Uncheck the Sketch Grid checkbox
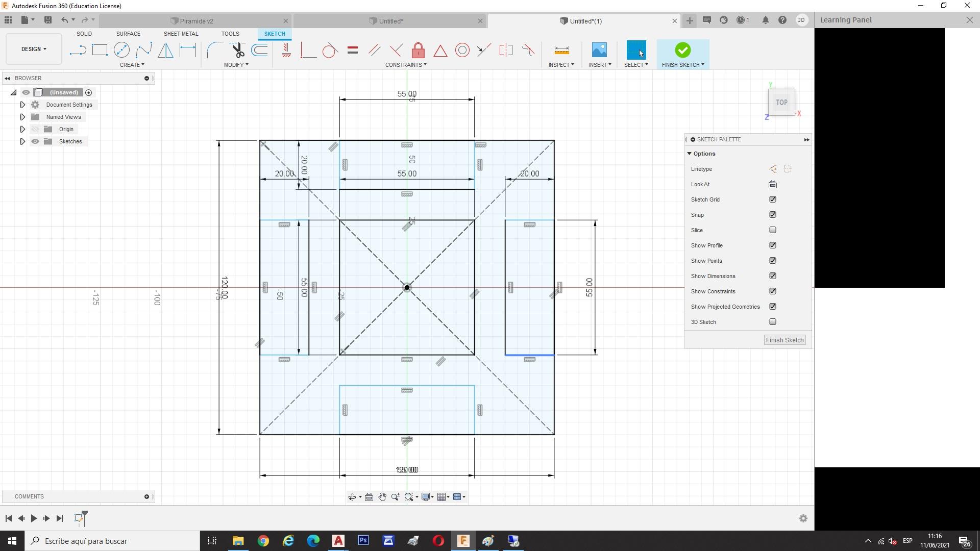The width and height of the screenshot is (980, 551). coord(773,199)
